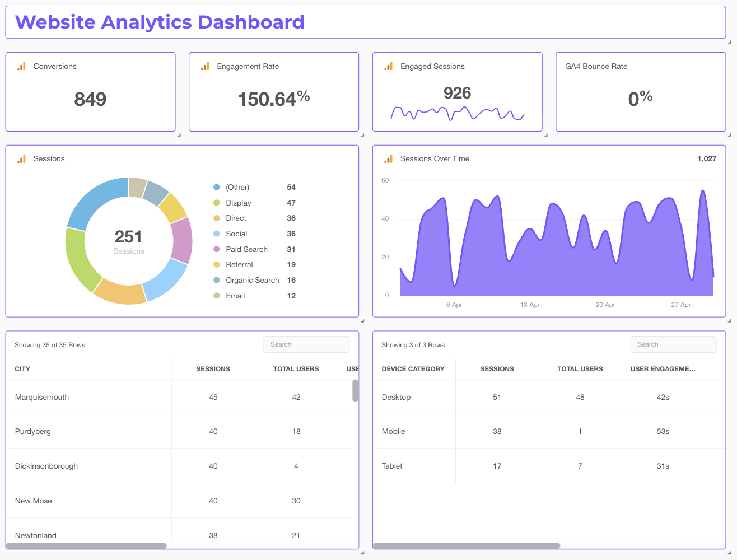737x560 pixels.
Task: Click the Paid Search legend label
Action: pos(246,249)
